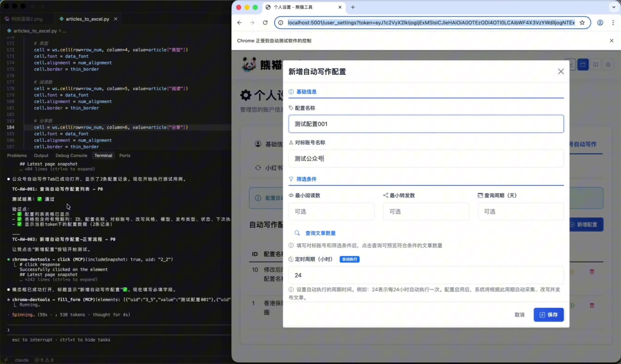621x364 pixels.
Task: Close the 新增自动写作配置 dialog
Action: click(x=561, y=72)
